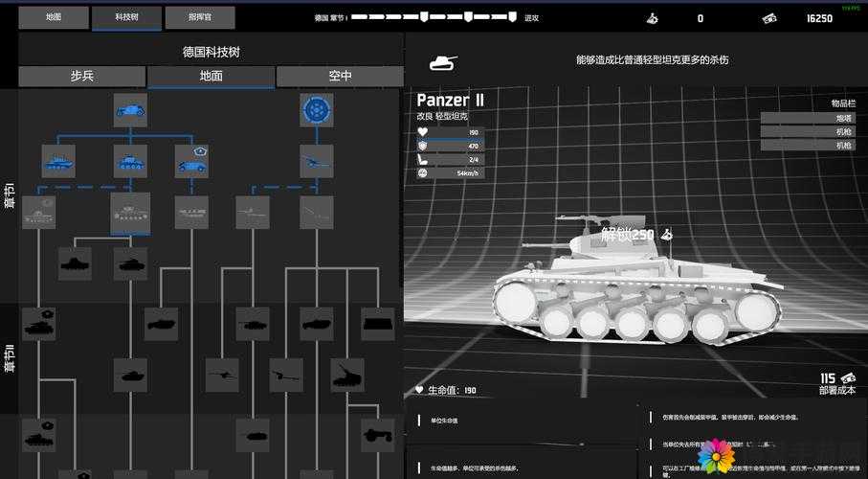Select the 炮塔 inventory slot
This screenshot has height=479, width=868.
[x=808, y=118]
